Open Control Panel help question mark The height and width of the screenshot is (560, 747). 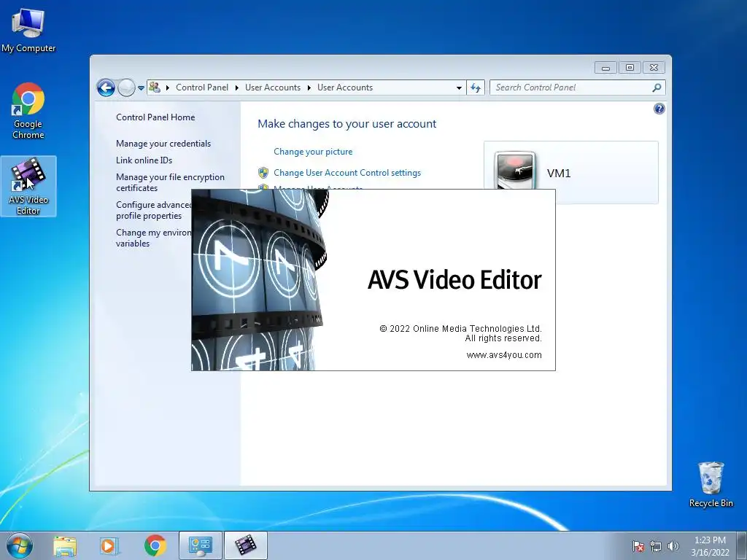coord(659,109)
